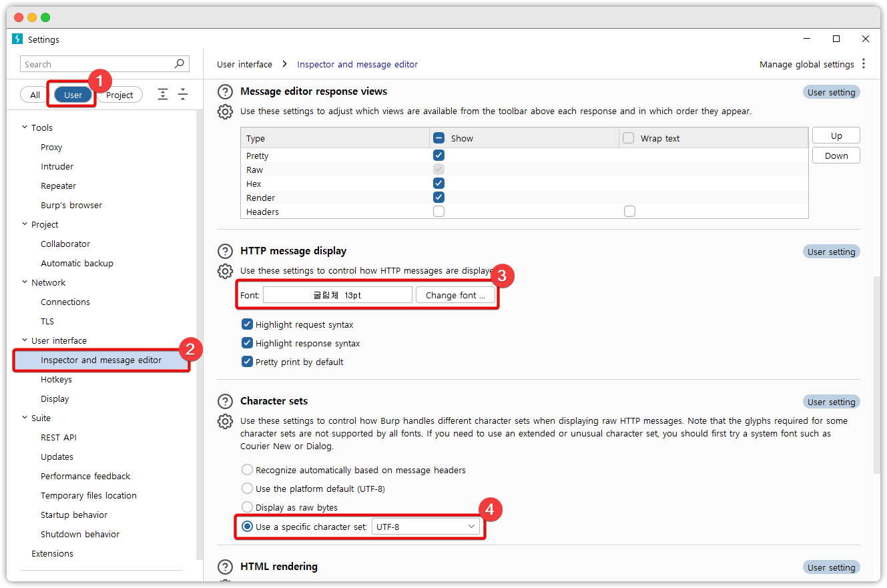The width and height of the screenshot is (887, 588).
Task: Select Use the platform default (UTF-8)
Action: [x=248, y=489]
